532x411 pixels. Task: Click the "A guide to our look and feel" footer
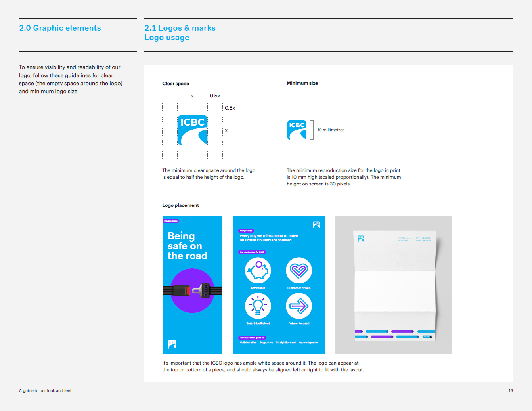coord(45,391)
